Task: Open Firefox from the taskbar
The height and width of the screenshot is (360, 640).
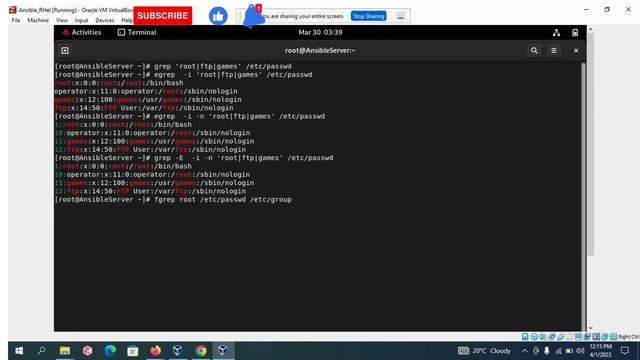Action: [x=155, y=351]
